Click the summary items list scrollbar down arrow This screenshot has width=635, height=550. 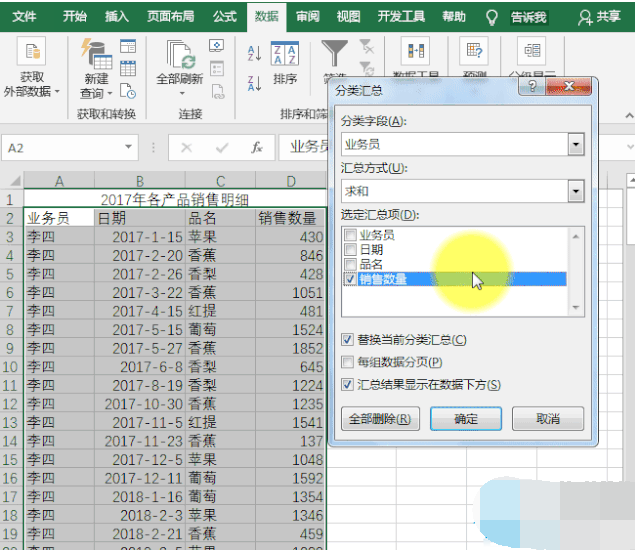[x=575, y=306]
